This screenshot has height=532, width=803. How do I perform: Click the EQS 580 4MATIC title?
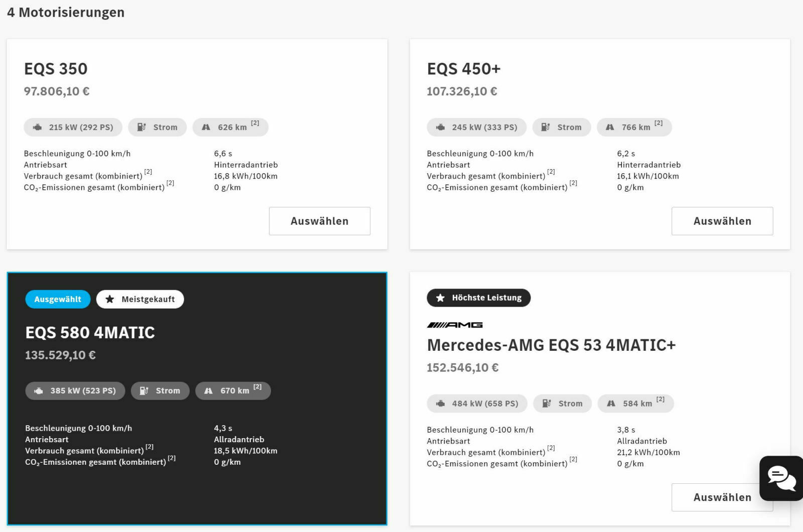point(90,333)
